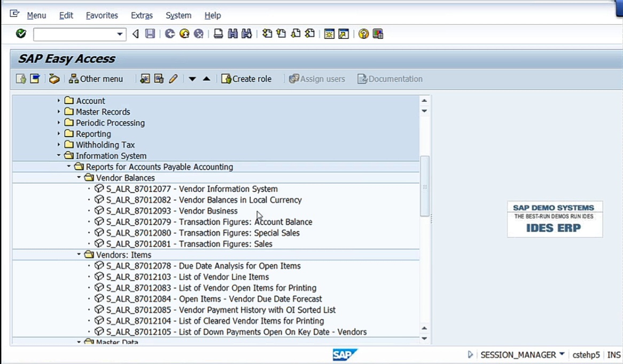The height and width of the screenshot is (364, 623).
Task: Jump to Last Page using the toolbar icon
Action: [310, 34]
